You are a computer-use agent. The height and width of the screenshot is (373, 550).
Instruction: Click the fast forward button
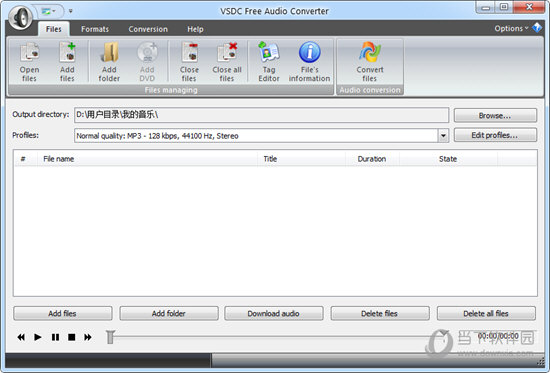[x=88, y=337]
